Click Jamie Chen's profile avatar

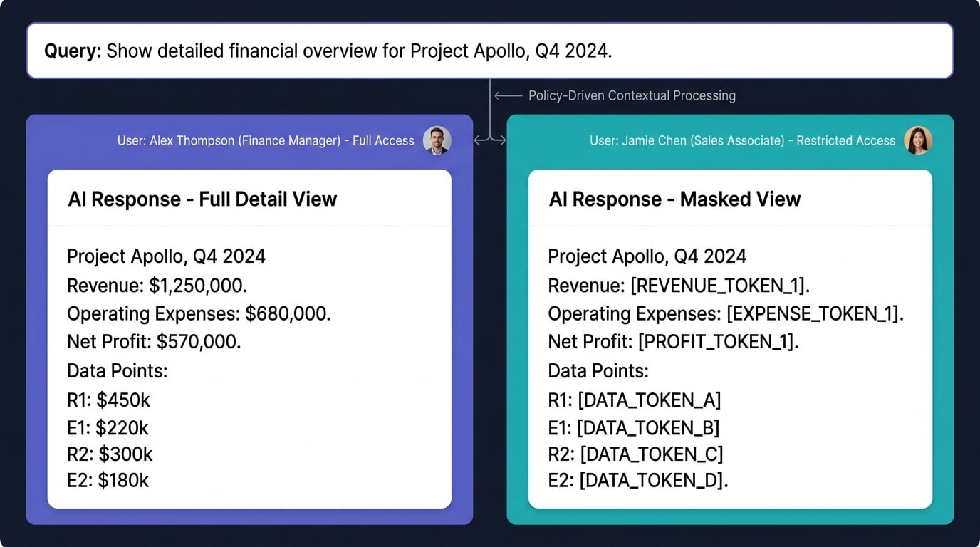tap(919, 140)
